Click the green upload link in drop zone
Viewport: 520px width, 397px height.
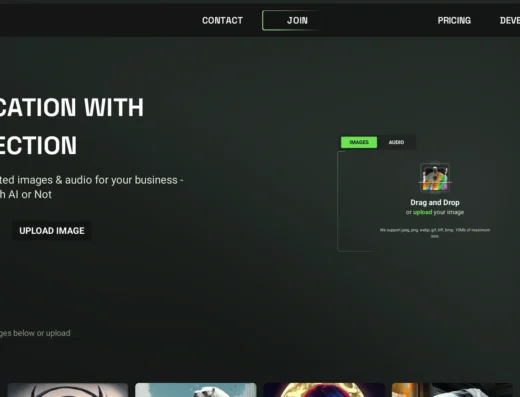coord(422,212)
